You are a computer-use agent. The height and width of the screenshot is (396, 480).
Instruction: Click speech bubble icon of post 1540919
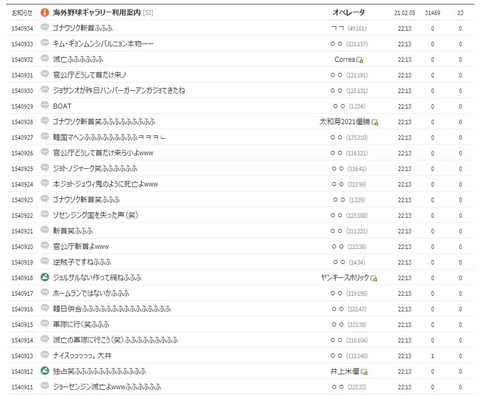(45, 261)
